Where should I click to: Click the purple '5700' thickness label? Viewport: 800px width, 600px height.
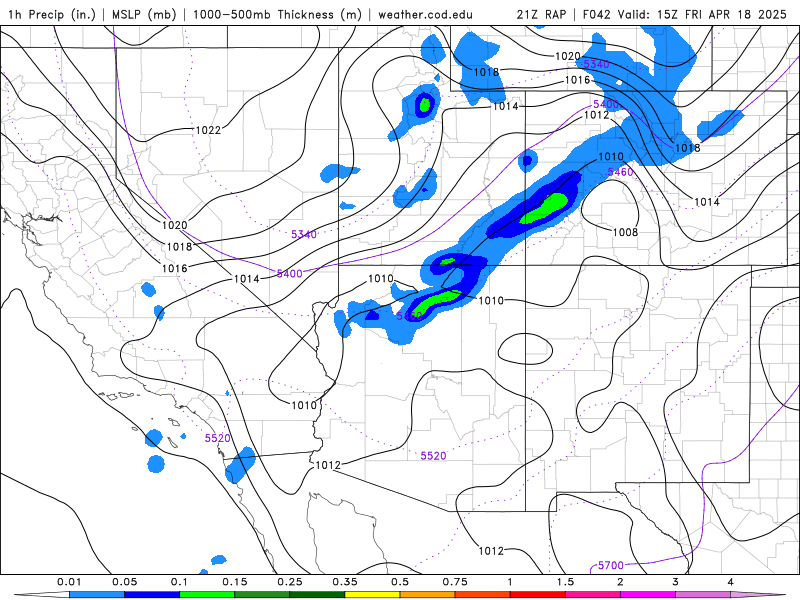click(x=611, y=565)
